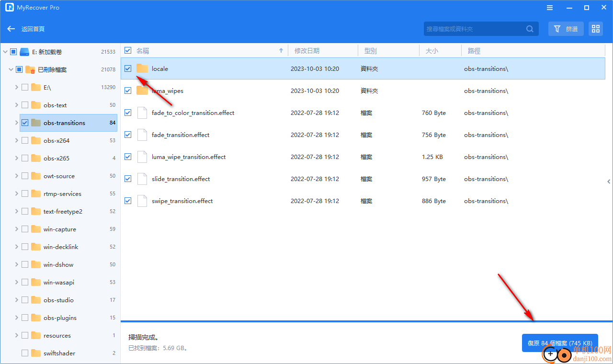This screenshot has width=613, height=364.
Task: Click the E: drive icon in tree
Action: [25, 52]
